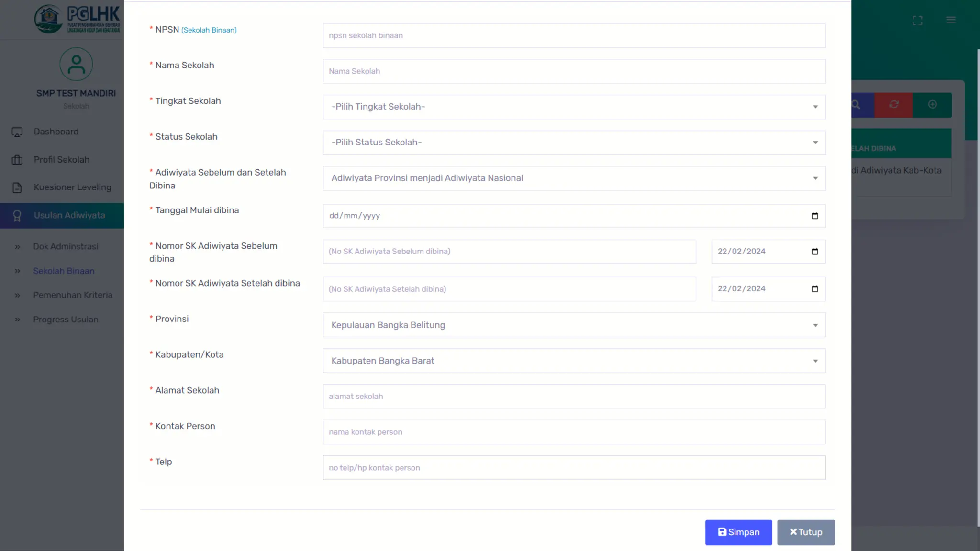
Task: Open calendar icon for SK Setelah date
Action: point(814,289)
